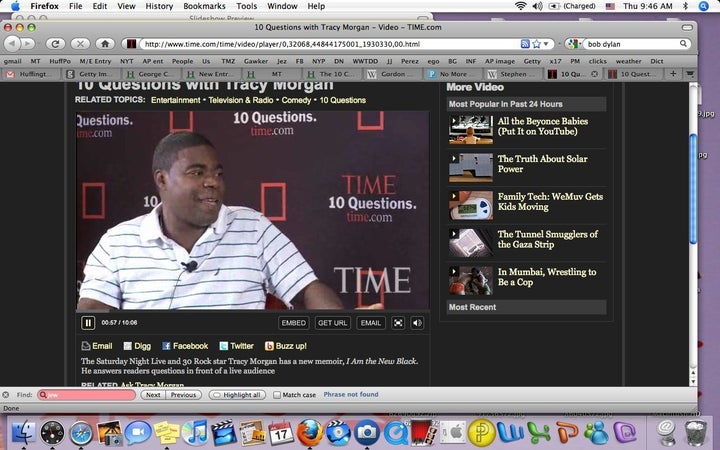Click the search box containing bob dylan
This screenshot has width=720, height=450.
[x=631, y=44]
